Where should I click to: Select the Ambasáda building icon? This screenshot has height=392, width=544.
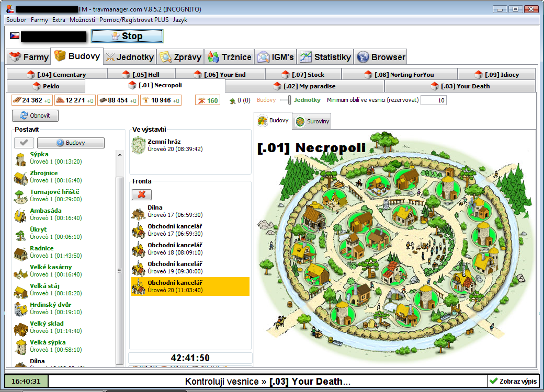[x=21, y=214]
